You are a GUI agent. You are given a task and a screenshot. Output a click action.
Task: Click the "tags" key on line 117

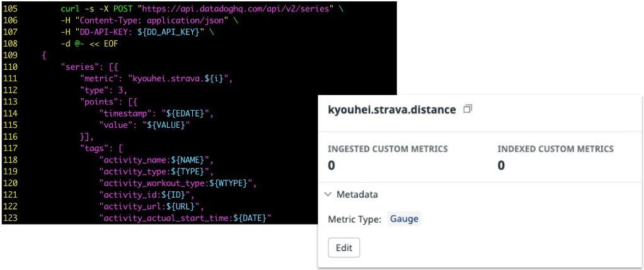[94, 148]
